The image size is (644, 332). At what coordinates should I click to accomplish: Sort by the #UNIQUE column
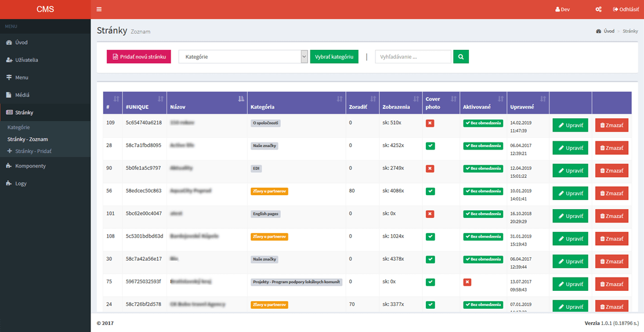[144, 103]
